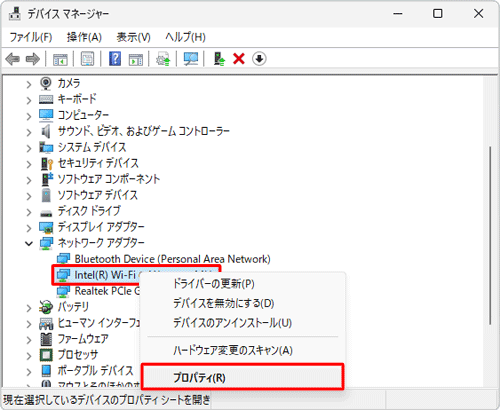Viewport: 500px width, 410px height.
Task: Click the Back arrow toolbar icon
Action: (x=13, y=59)
